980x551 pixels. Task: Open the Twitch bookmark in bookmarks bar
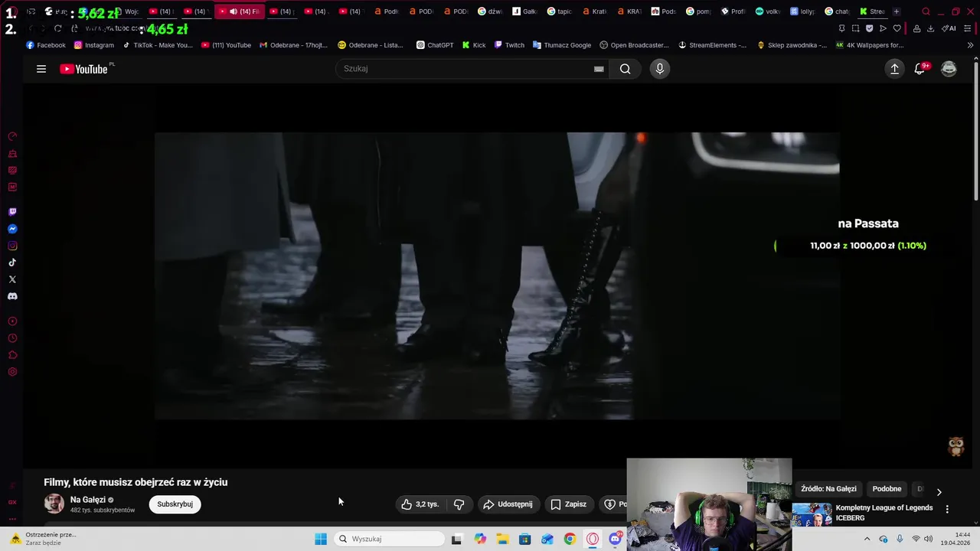pos(509,45)
